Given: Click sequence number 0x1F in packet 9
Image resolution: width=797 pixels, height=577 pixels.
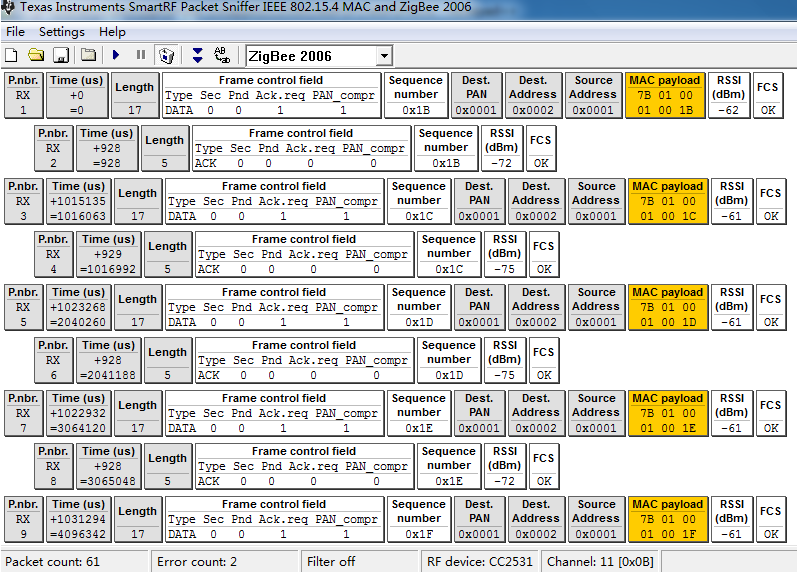Looking at the screenshot, I should [x=419, y=519].
